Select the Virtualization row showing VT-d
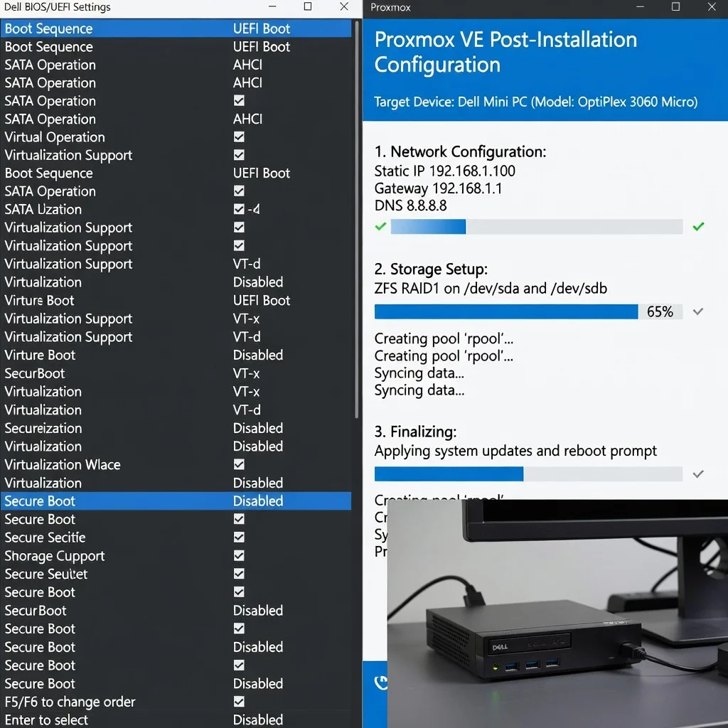Viewport: 728px width, 728px height. pyautogui.click(x=176, y=410)
